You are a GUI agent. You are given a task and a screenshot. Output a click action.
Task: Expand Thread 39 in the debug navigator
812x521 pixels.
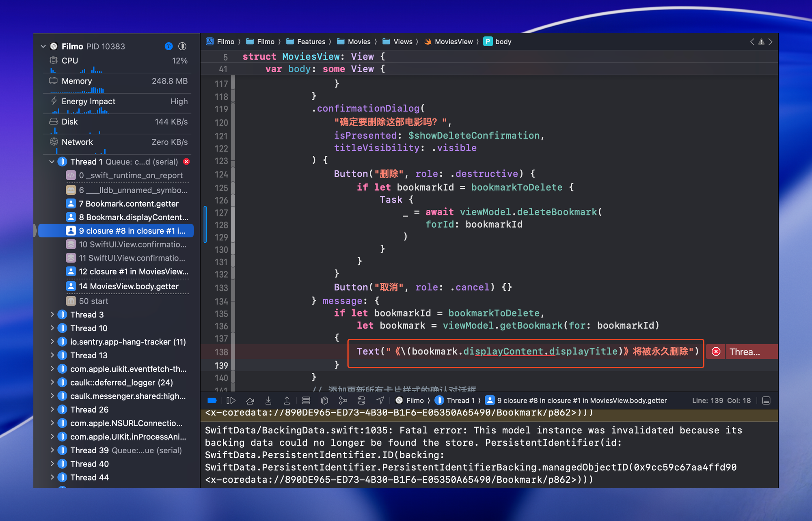(x=52, y=450)
